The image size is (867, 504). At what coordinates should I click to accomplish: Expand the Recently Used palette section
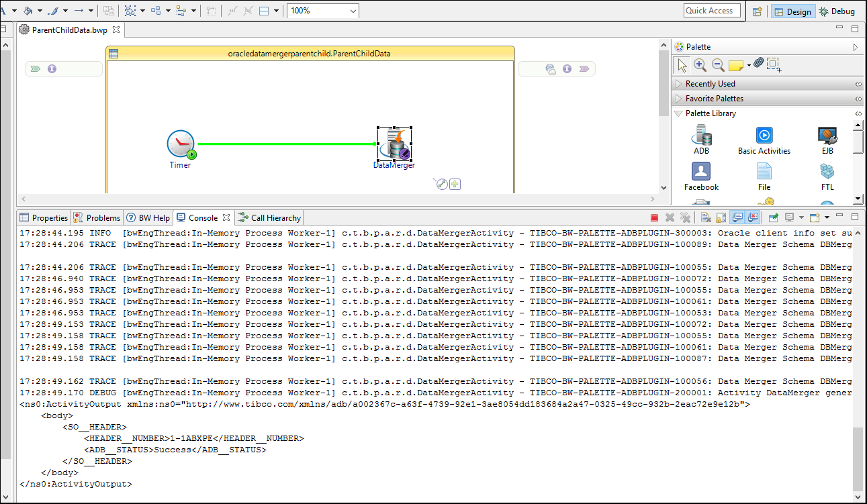711,84
